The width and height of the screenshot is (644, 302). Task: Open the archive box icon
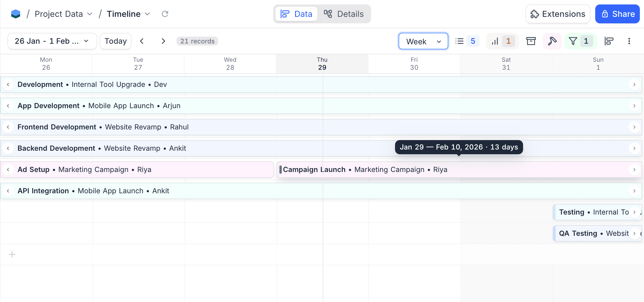pos(531,41)
